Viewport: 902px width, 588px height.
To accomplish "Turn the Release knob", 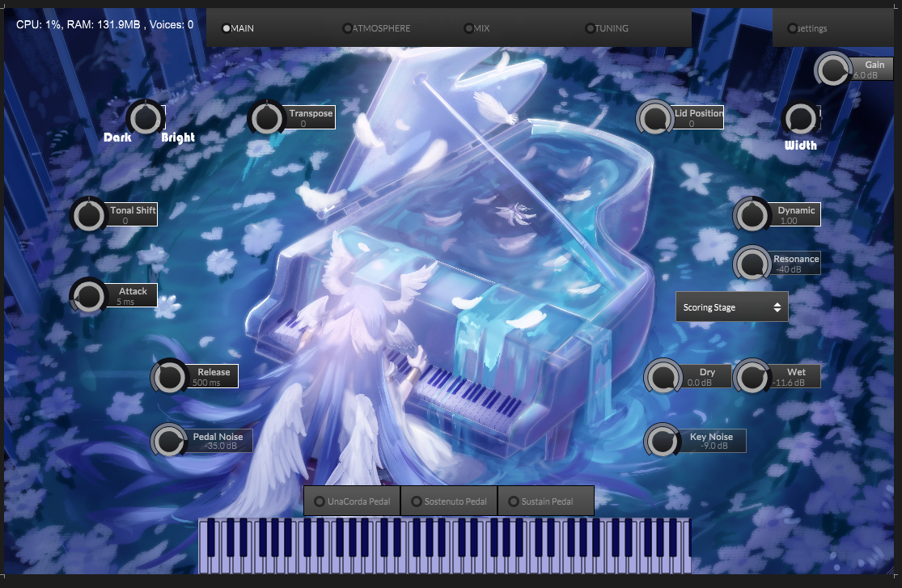I will pos(170,375).
